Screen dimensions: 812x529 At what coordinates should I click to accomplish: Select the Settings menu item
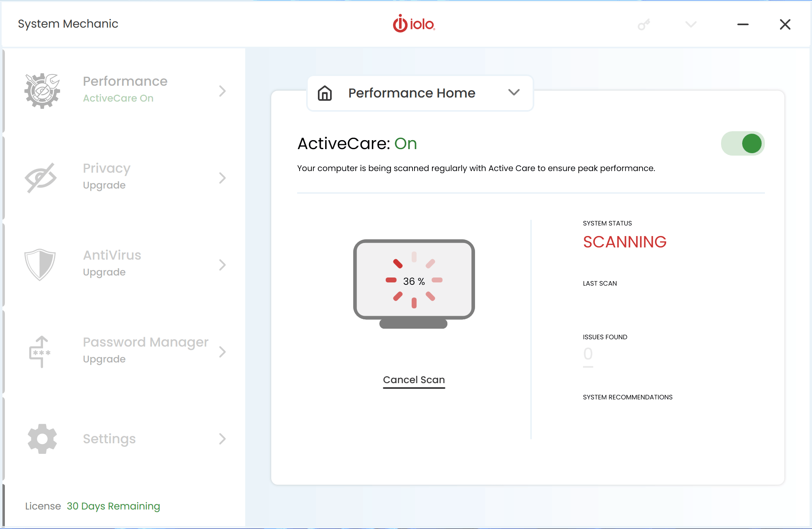click(x=124, y=438)
